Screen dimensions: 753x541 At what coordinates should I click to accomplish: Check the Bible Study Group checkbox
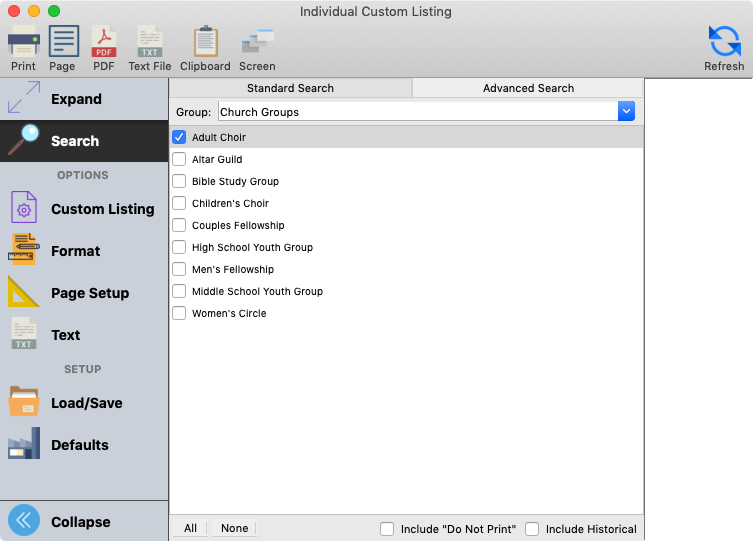[179, 181]
